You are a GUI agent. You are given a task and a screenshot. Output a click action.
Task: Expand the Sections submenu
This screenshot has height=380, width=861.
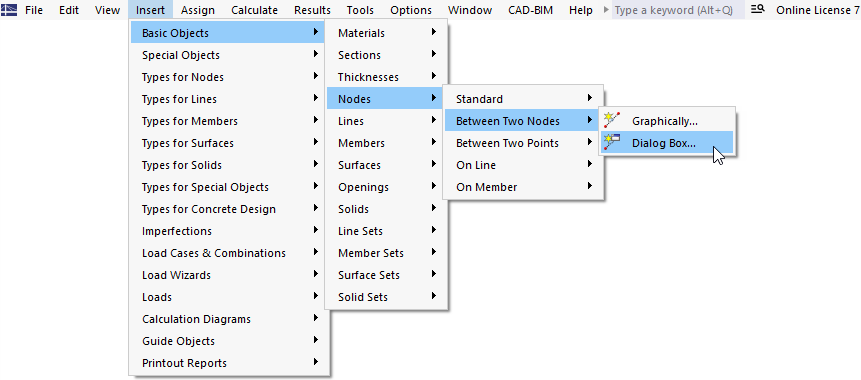387,55
